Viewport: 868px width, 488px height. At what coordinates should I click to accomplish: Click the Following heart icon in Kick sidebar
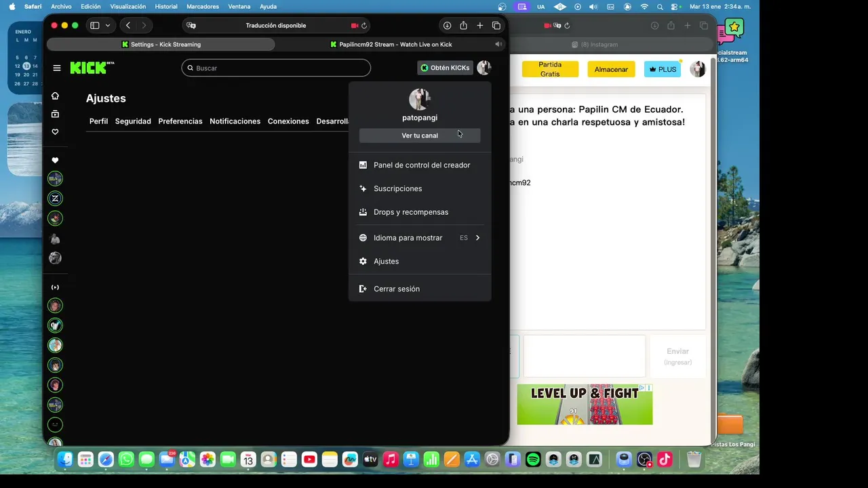point(56,132)
